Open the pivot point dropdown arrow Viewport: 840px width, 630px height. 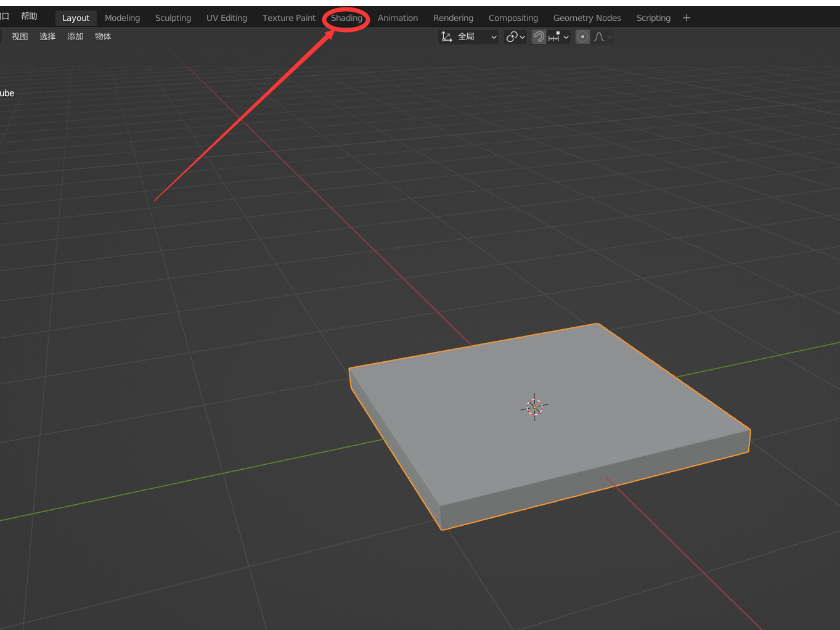tap(523, 36)
